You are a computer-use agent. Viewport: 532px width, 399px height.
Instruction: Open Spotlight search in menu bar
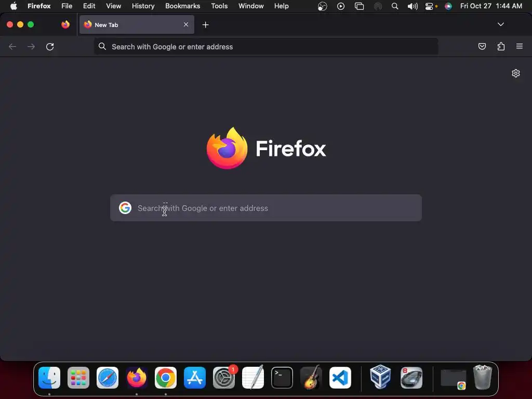coord(395,6)
